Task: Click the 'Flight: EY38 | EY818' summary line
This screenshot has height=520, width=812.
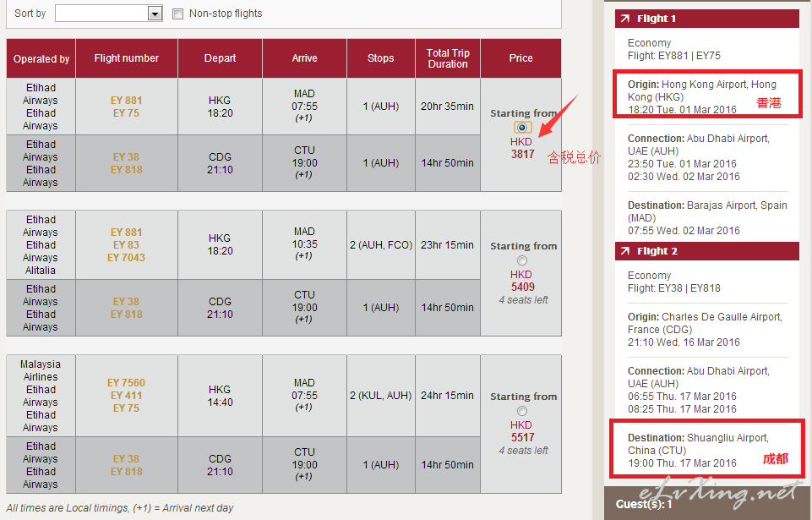Action: tap(673, 288)
